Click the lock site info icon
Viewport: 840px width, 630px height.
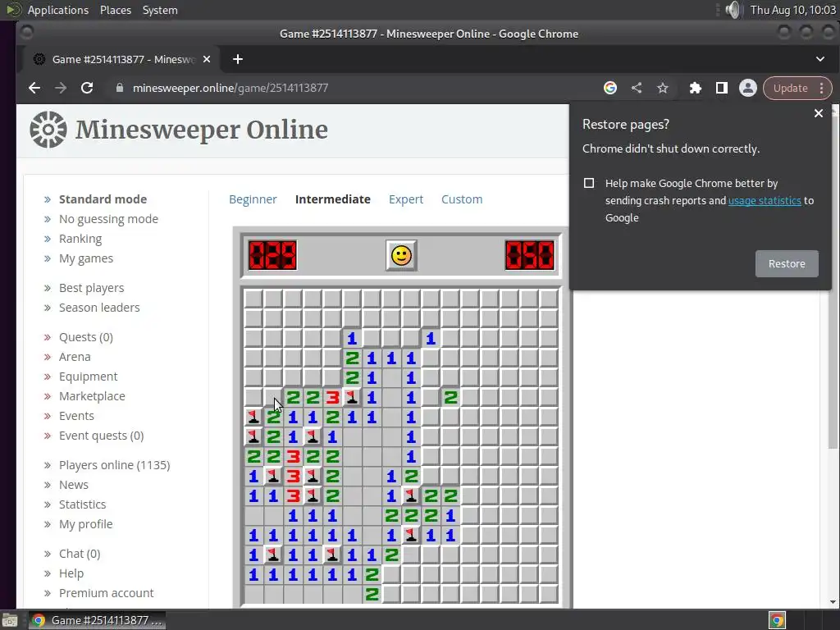click(120, 88)
